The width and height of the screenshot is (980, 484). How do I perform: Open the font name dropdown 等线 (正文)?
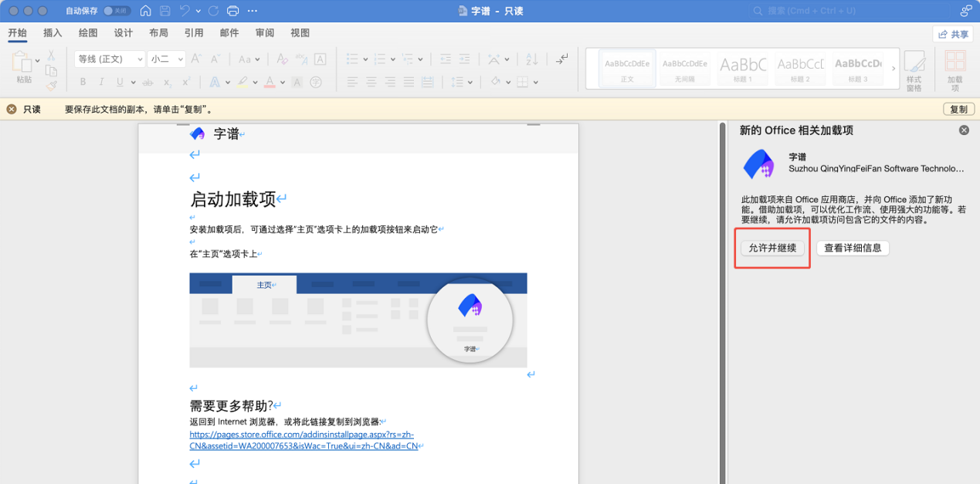(109, 59)
